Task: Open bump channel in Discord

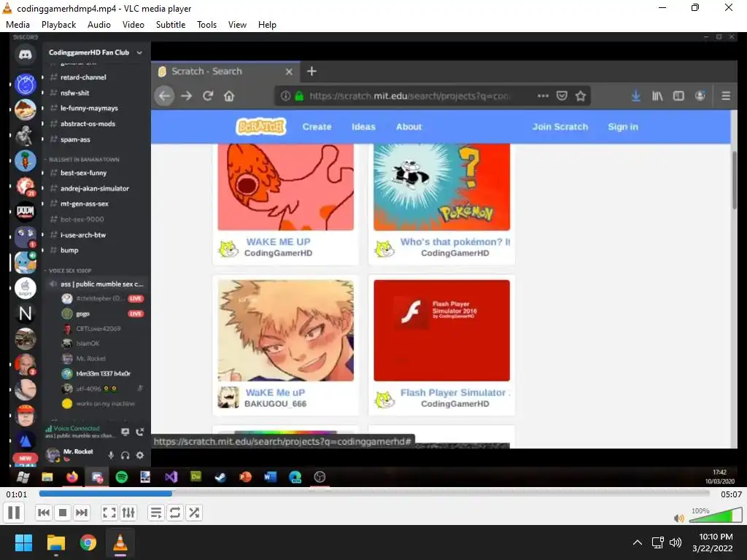Action: tap(69, 250)
